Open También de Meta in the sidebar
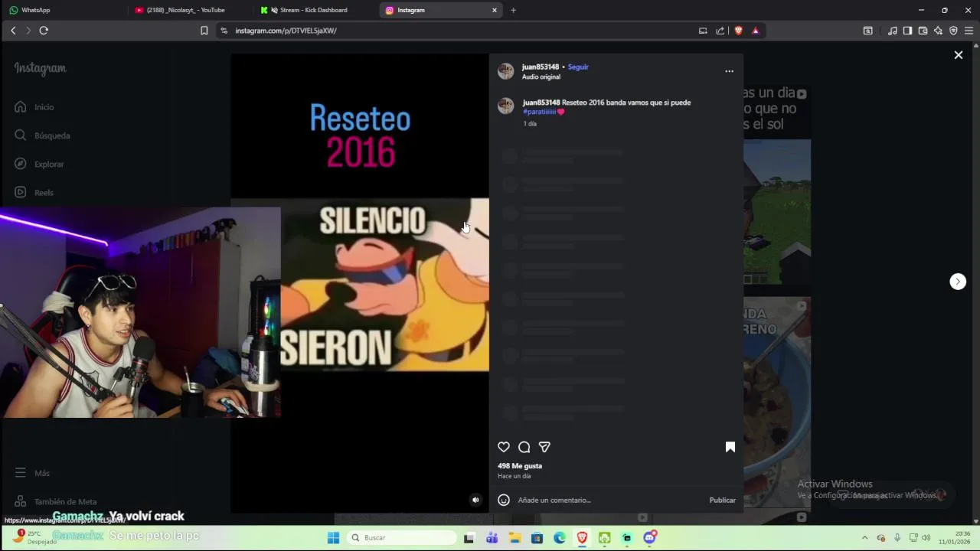The image size is (980, 551). pyautogui.click(x=55, y=501)
